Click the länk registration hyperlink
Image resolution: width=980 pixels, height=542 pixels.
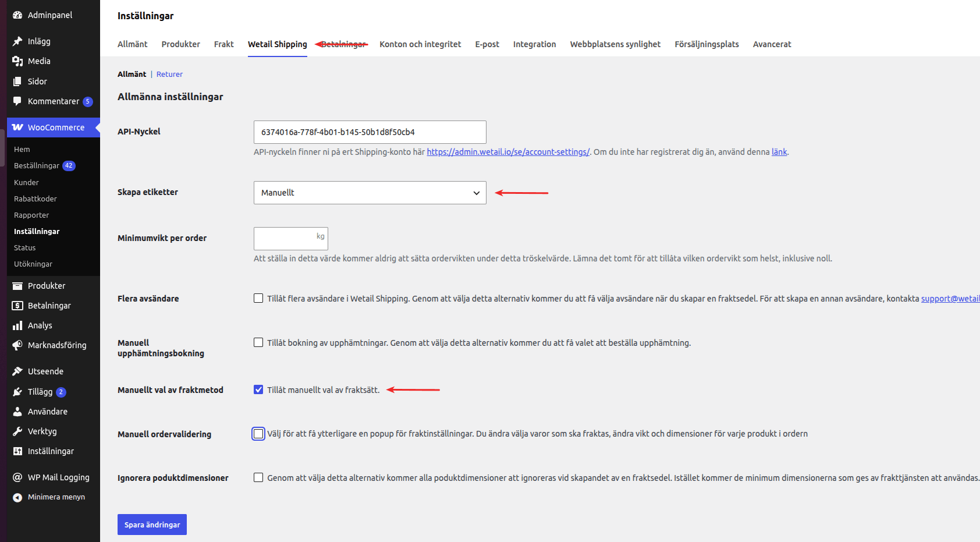point(779,152)
